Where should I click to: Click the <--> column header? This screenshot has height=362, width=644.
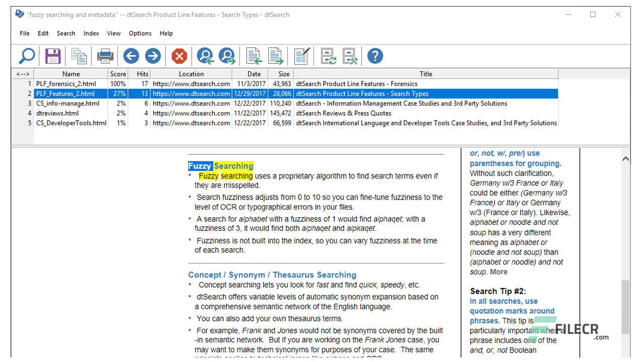pos(23,74)
